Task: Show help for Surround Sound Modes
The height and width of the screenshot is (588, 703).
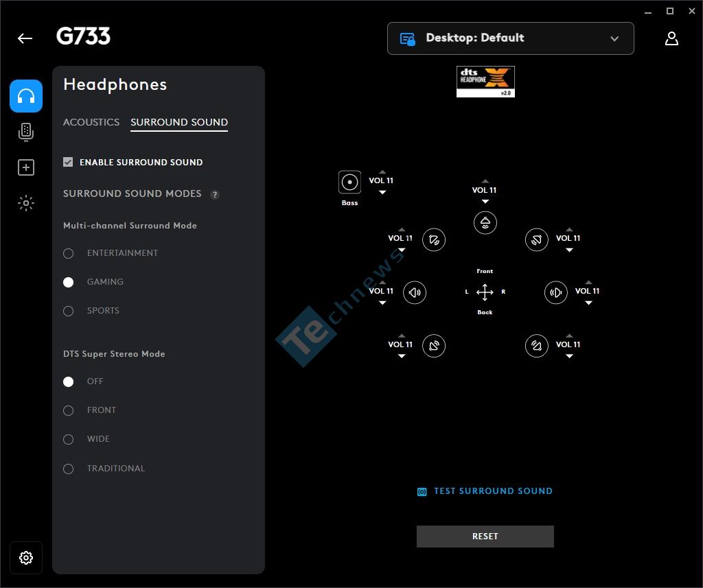Action: [215, 194]
